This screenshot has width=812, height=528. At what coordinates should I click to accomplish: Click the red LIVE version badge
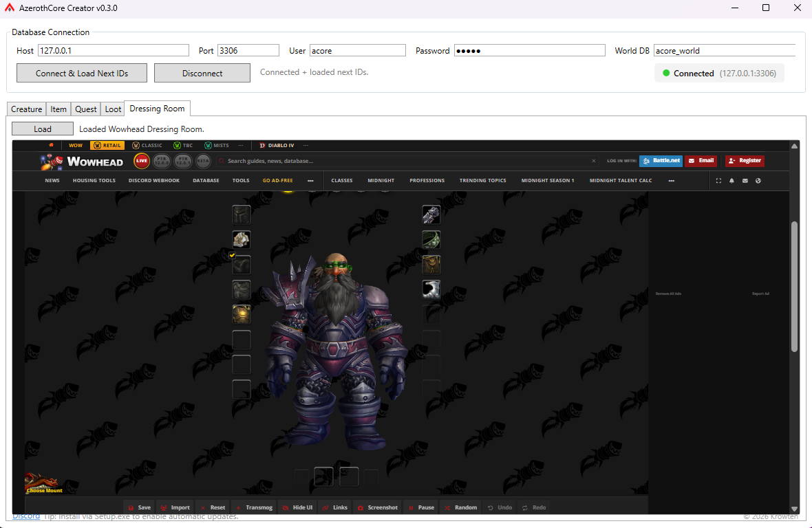[x=142, y=161]
